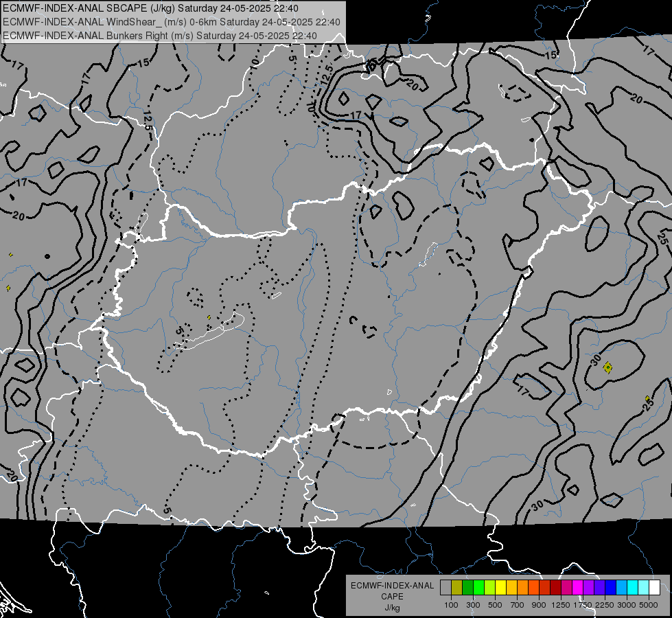Image resolution: width=672 pixels, height=618 pixels.
Task: Select the olive swatch in the CAPE legend
Action: coord(457,588)
